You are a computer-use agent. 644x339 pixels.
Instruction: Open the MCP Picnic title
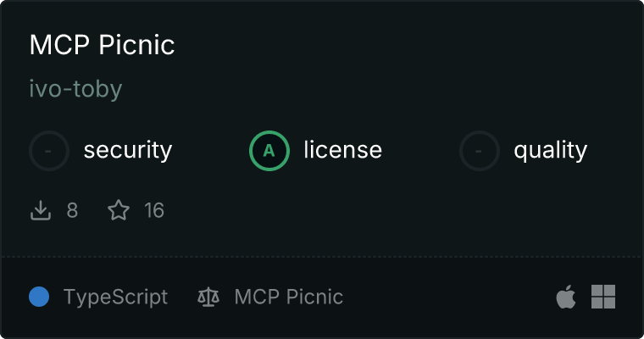(x=102, y=44)
